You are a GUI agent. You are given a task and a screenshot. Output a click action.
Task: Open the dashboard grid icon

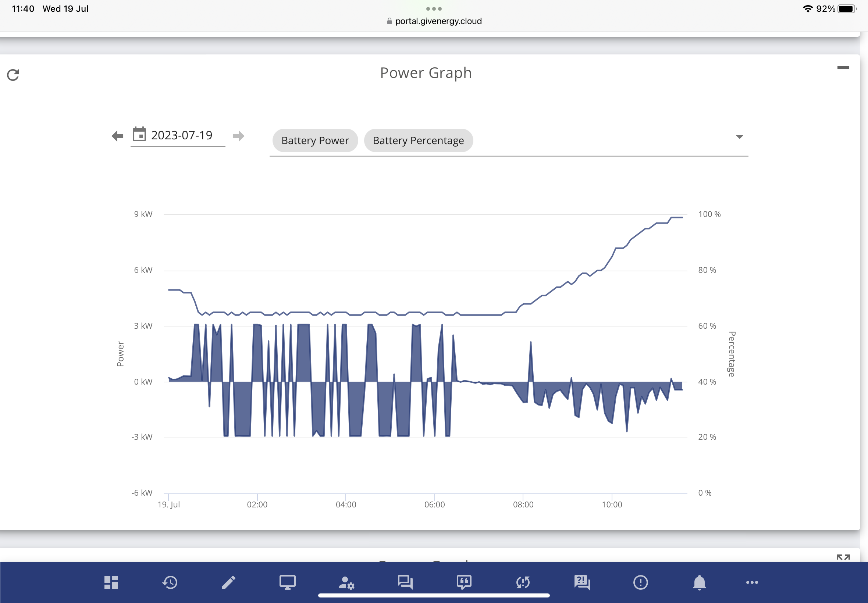[111, 582]
